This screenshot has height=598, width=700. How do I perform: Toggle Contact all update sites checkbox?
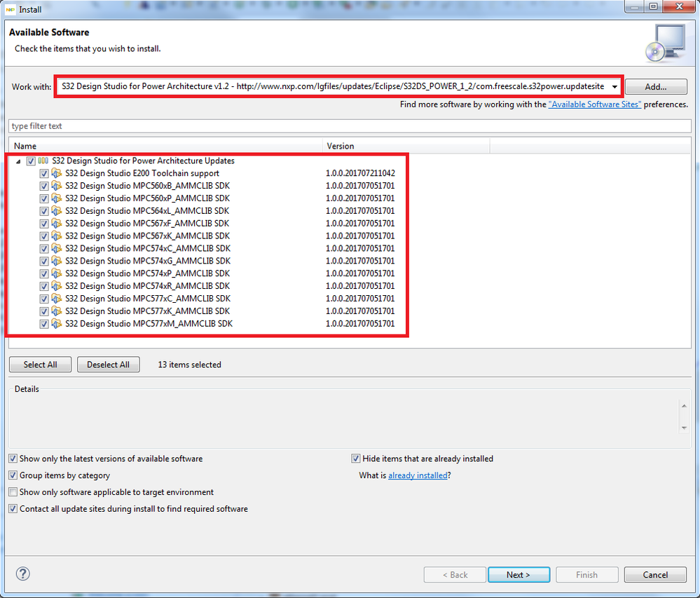point(13,509)
